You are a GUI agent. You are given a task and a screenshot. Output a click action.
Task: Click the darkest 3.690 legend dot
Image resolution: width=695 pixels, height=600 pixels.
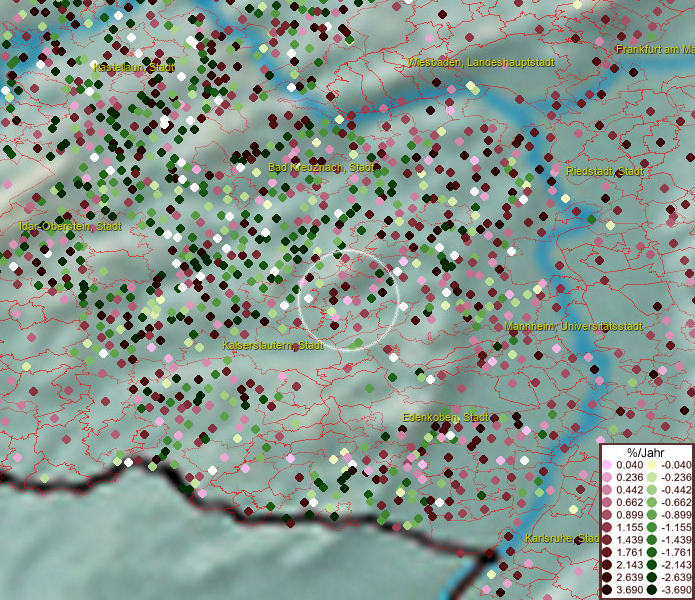click(607, 590)
